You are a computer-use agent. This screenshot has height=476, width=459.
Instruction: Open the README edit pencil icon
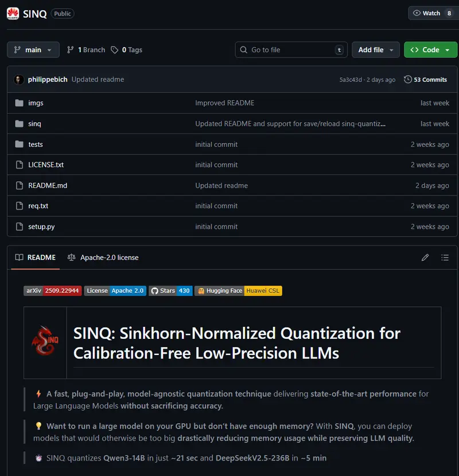tap(425, 257)
